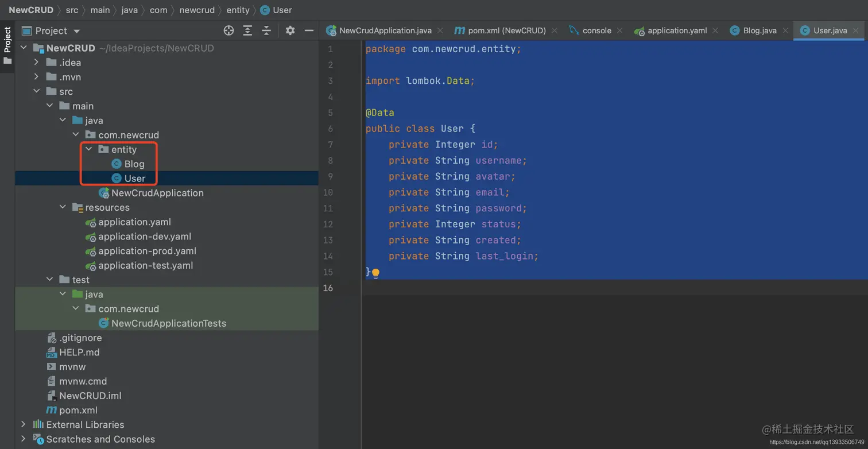Click the mvnw.cmd file icon
The width and height of the screenshot is (868, 449).
pyautogui.click(x=52, y=381)
